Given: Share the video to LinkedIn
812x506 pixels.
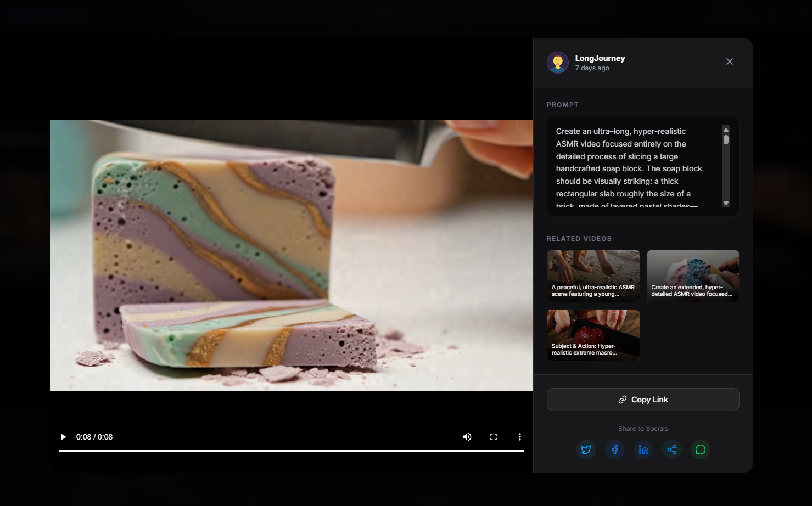Looking at the screenshot, I should 643,449.
